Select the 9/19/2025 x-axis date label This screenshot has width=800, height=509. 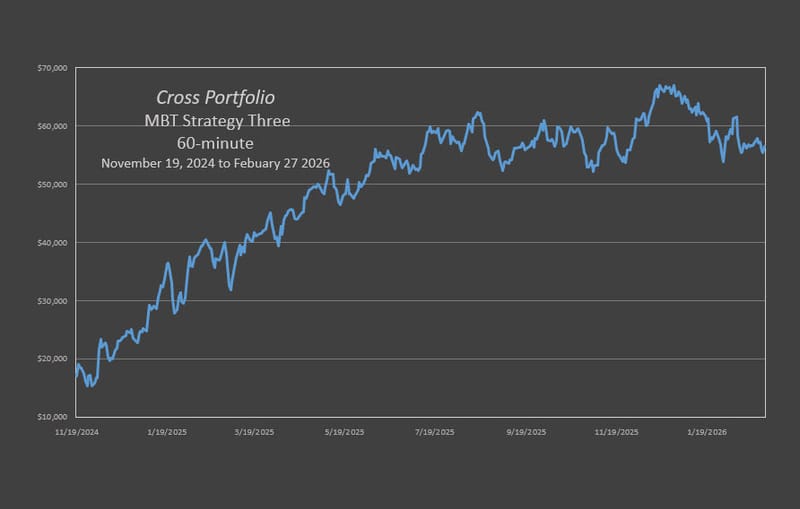(x=526, y=432)
